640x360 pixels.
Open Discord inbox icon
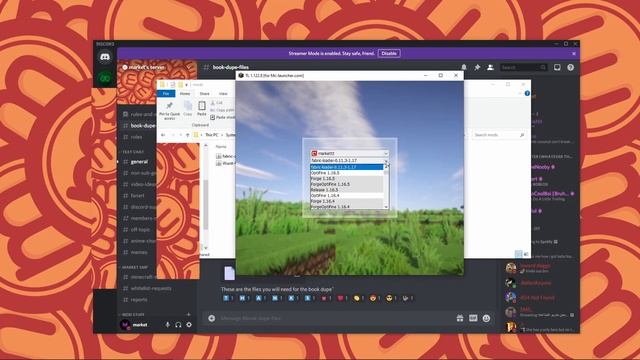point(557,67)
